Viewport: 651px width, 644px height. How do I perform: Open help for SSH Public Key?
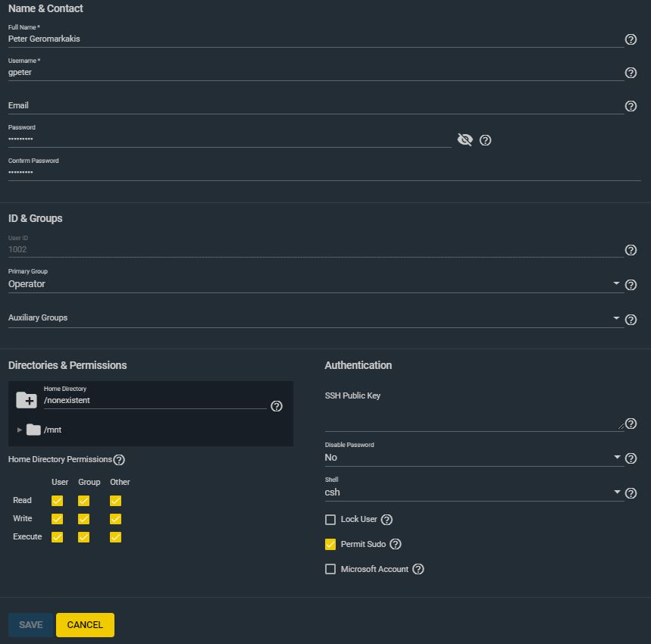click(x=631, y=424)
